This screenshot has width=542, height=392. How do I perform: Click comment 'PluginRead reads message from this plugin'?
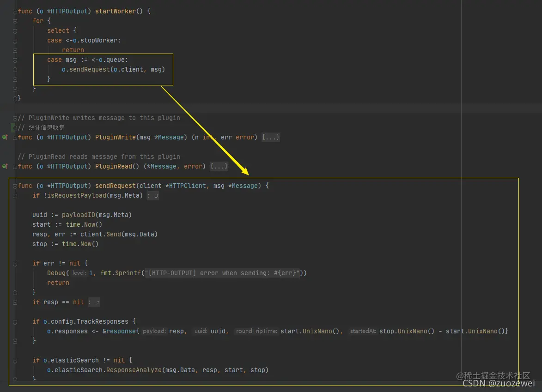pos(104,157)
